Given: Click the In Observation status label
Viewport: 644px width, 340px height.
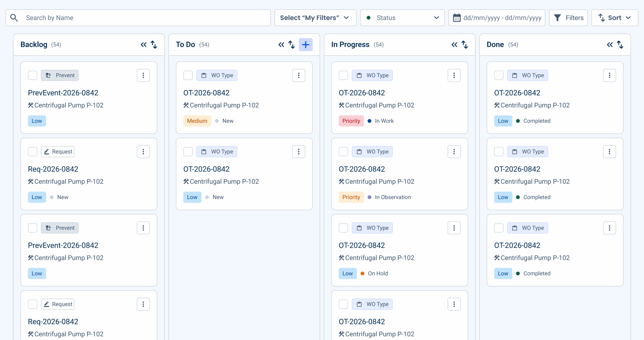Looking at the screenshot, I should coord(393,197).
